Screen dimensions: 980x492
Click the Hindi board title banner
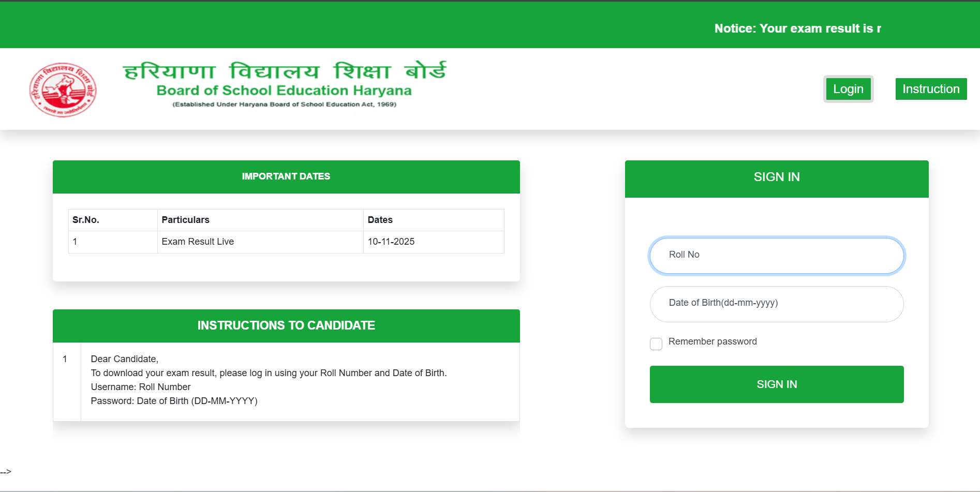tap(285, 71)
